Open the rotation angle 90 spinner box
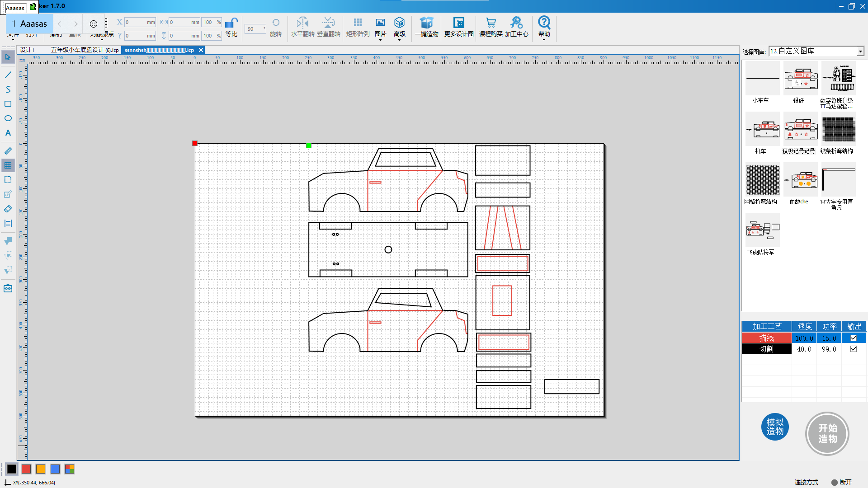Screen dimensions: 868x488 [255, 29]
